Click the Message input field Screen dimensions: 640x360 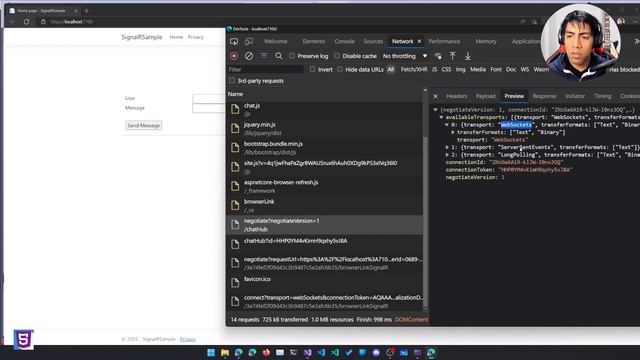(x=209, y=108)
